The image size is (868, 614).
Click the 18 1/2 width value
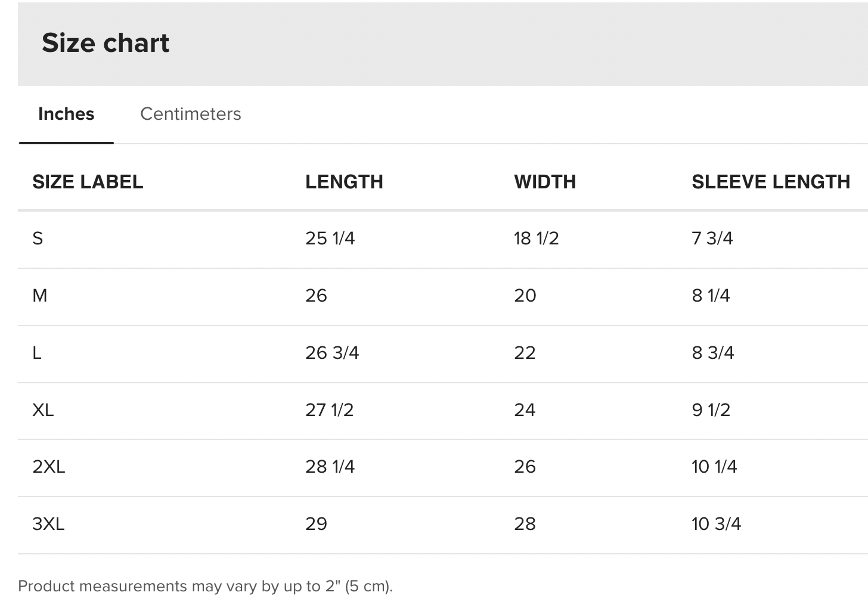537,238
